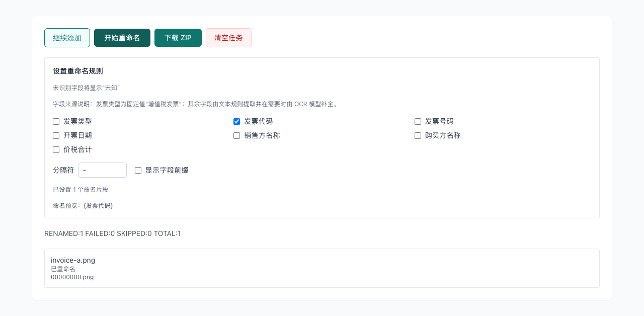Enable the 发票类型 checkbox
The height and width of the screenshot is (316, 644).
pyautogui.click(x=55, y=121)
